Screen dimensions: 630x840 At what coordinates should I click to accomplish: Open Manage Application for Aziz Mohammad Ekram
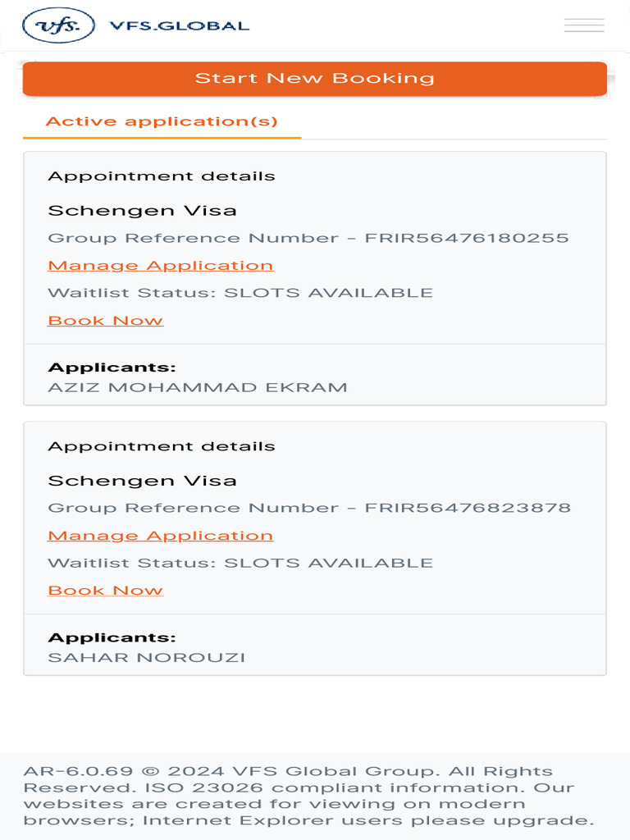pos(161,266)
